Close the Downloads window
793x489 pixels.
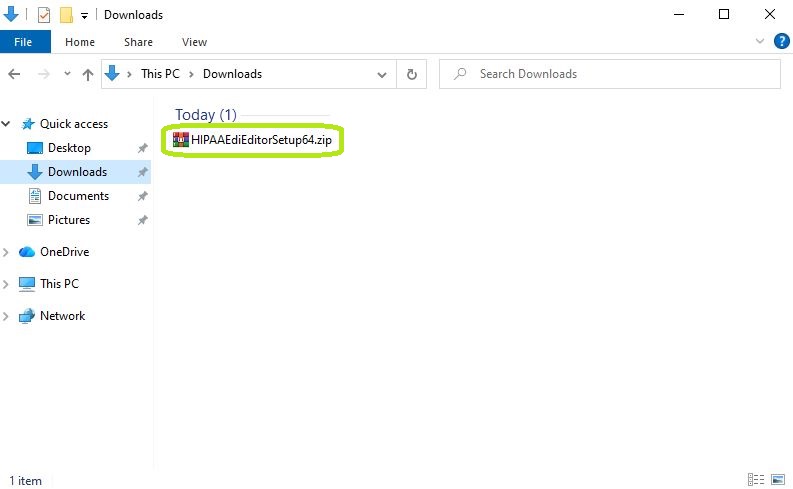pos(770,15)
